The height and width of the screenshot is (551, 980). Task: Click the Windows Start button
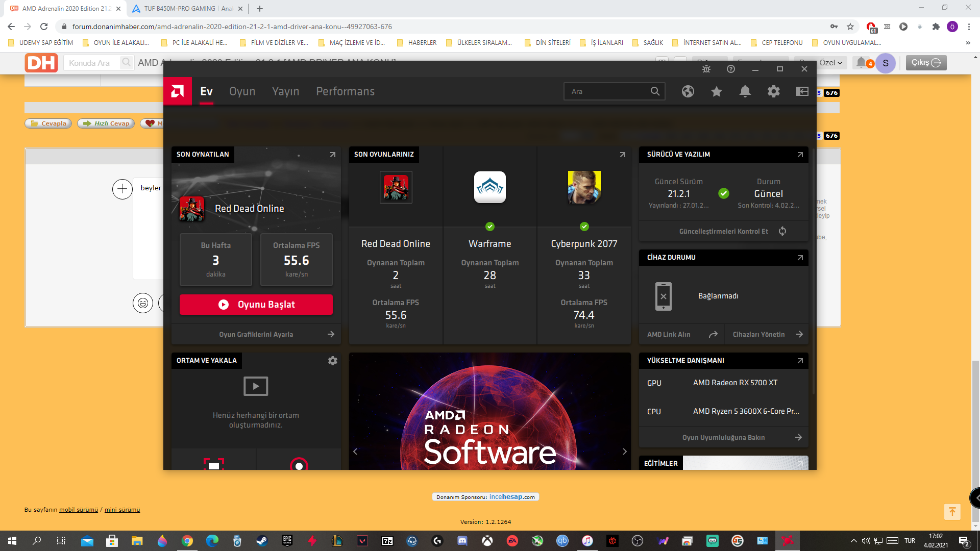point(12,541)
